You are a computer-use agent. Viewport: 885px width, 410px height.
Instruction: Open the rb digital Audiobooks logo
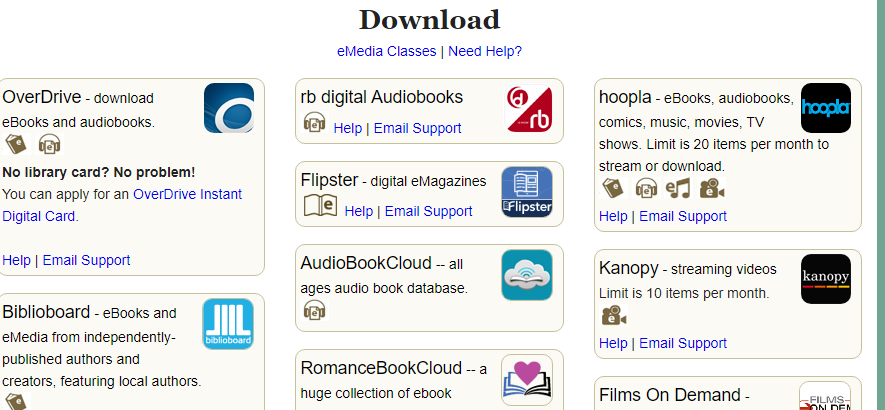pyautogui.click(x=527, y=110)
